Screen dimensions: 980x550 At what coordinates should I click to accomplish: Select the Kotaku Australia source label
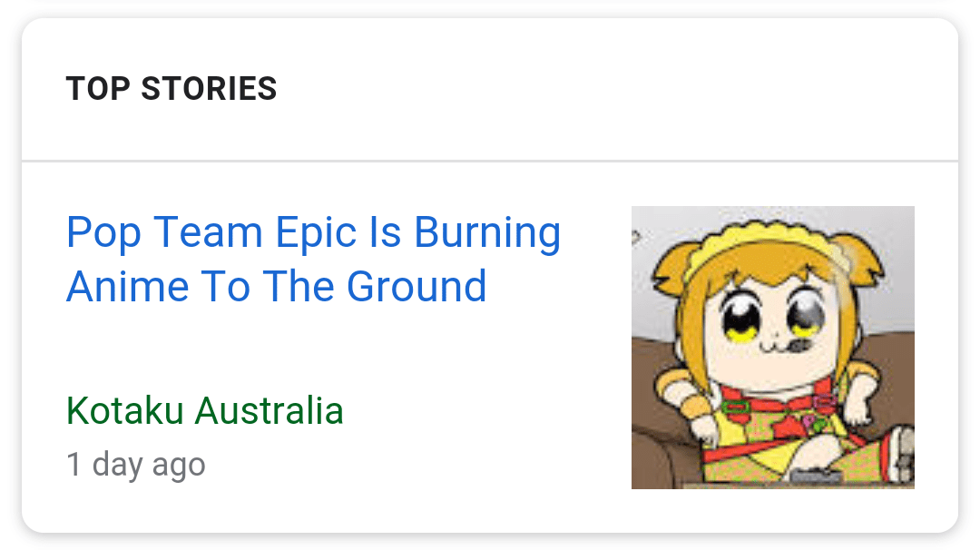tap(205, 410)
